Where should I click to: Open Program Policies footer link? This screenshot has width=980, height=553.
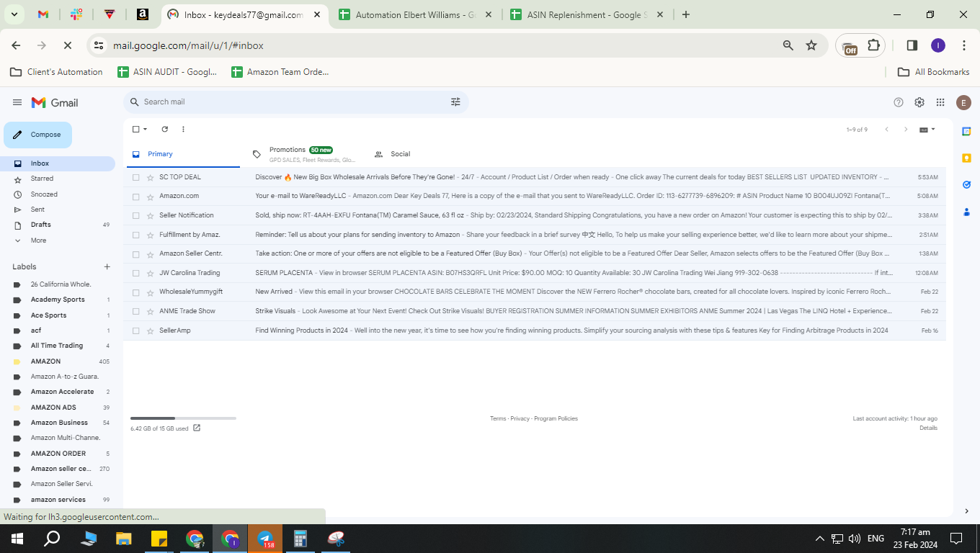click(556, 418)
